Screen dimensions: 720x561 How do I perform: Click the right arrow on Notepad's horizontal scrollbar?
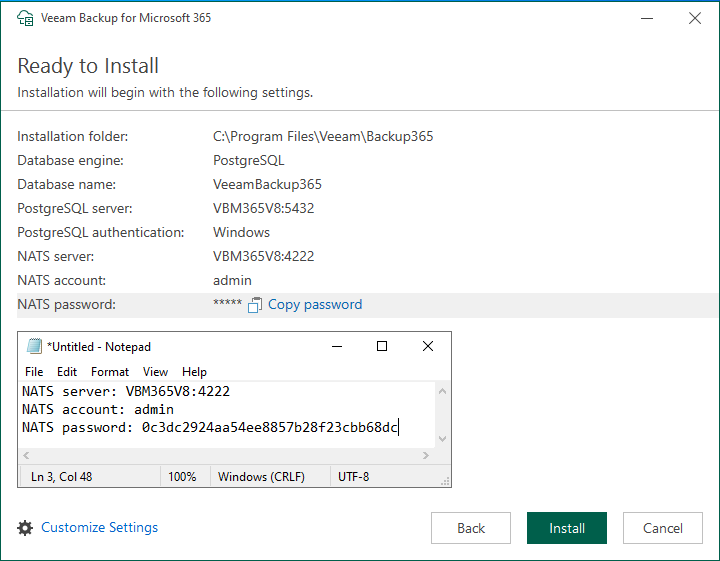click(427, 456)
